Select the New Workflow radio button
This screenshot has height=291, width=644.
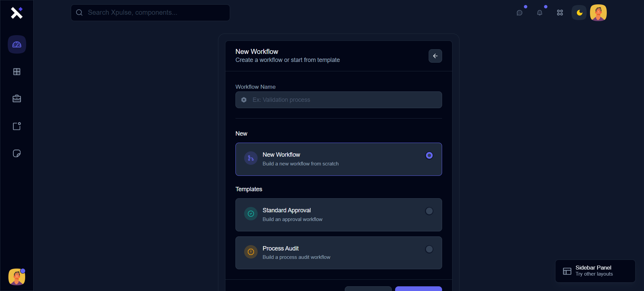(x=429, y=155)
